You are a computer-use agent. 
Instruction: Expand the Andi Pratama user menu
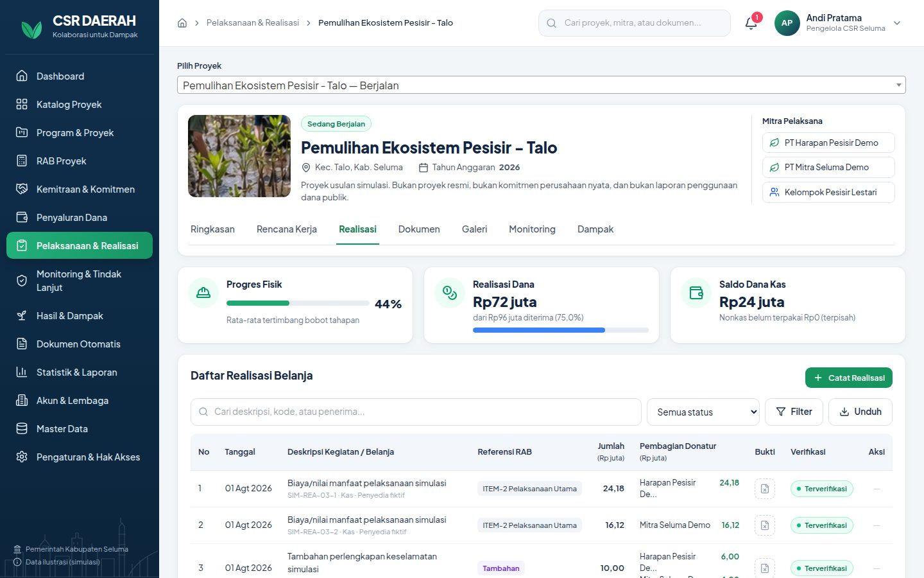click(x=838, y=23)
